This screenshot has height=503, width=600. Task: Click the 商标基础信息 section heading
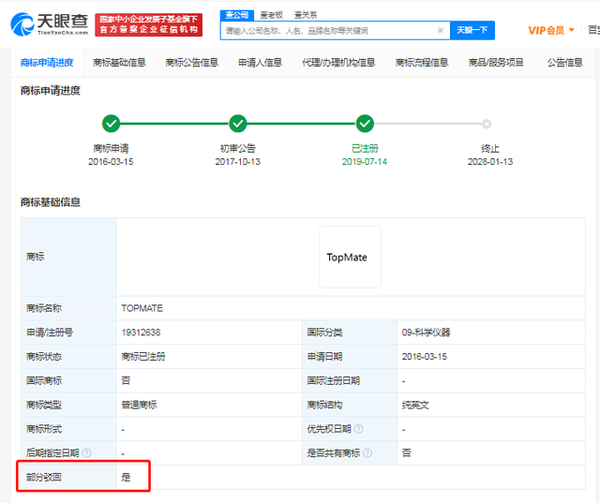50,202
